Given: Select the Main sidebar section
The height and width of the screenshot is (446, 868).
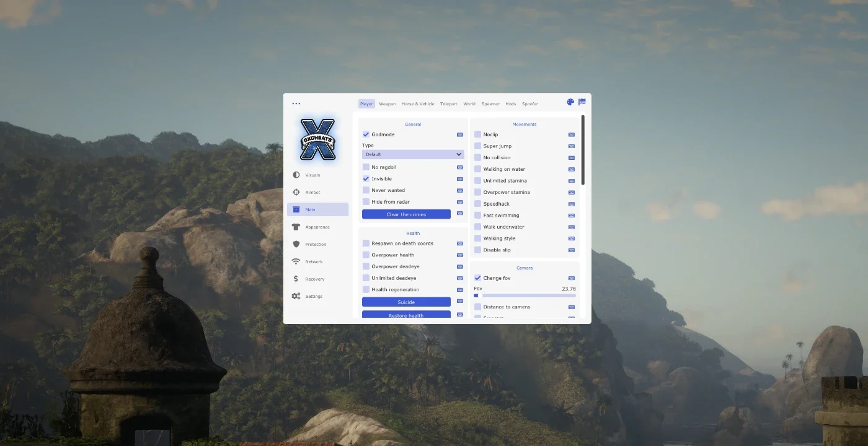Looking at the screenshot, I should tap(317, 210).
